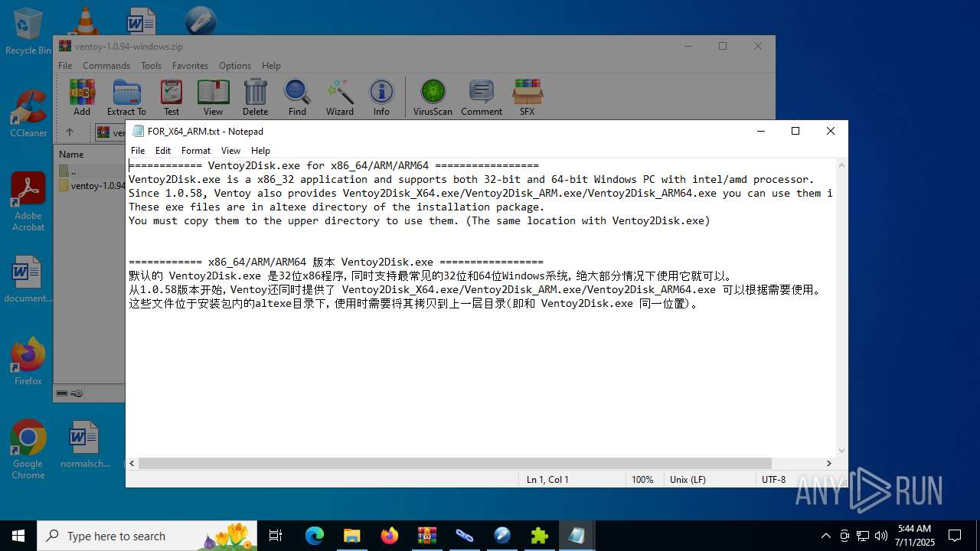Select CCleaner desktop shortcut
This screenshot has height=551, width=980.
(x=28, y=114)
